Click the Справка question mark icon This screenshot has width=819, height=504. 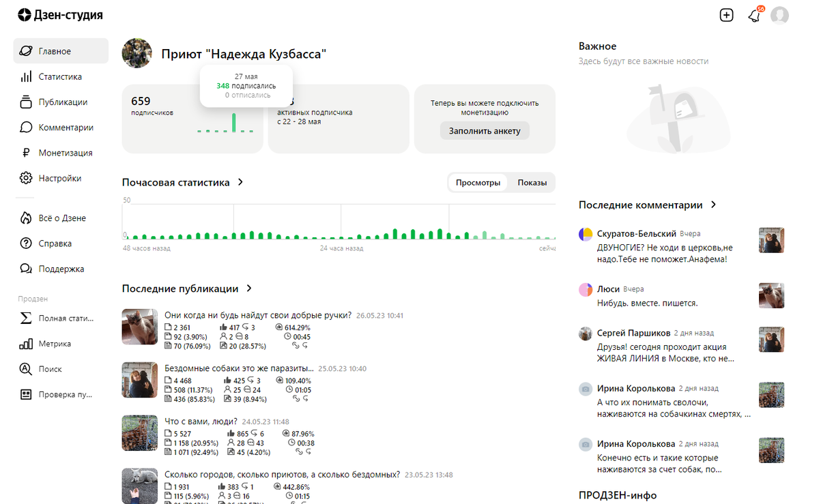pos(26,243)
